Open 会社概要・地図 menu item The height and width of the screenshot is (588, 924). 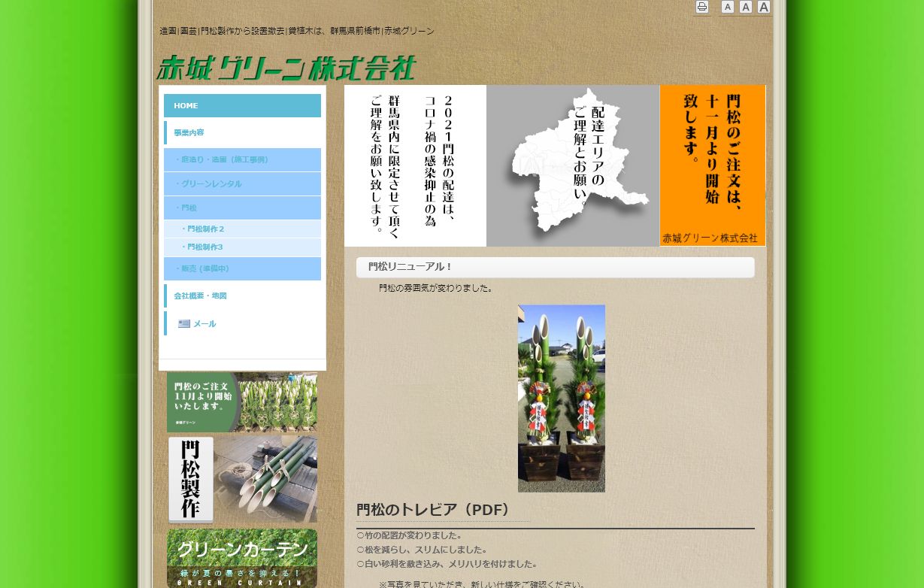pyautogui.click(x=242, y=296)
